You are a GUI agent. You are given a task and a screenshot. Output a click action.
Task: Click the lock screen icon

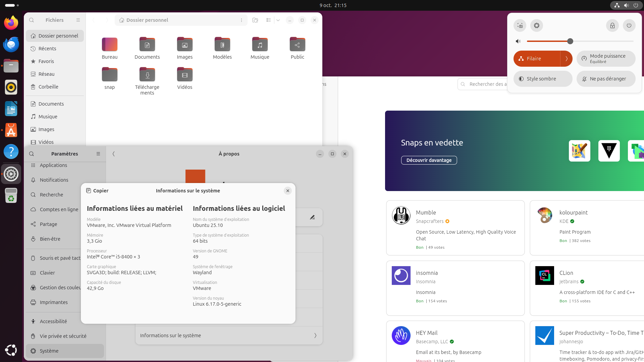pos(612,25)
